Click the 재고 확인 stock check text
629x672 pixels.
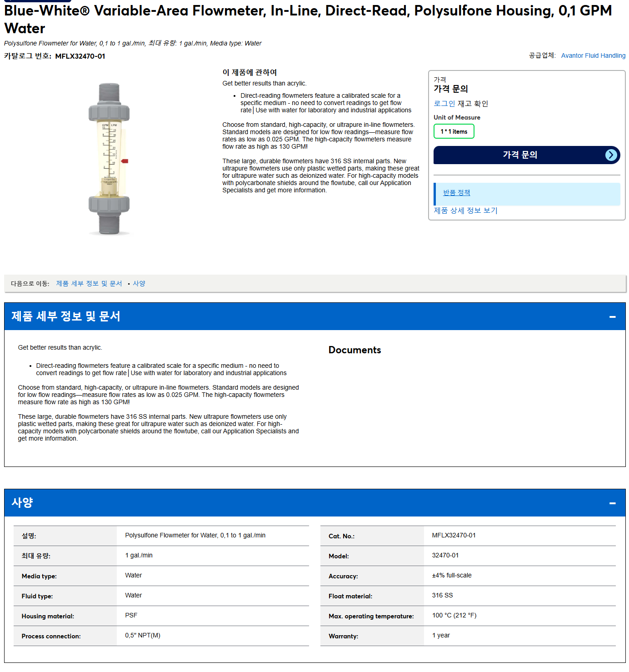click(x=473, y=104)
